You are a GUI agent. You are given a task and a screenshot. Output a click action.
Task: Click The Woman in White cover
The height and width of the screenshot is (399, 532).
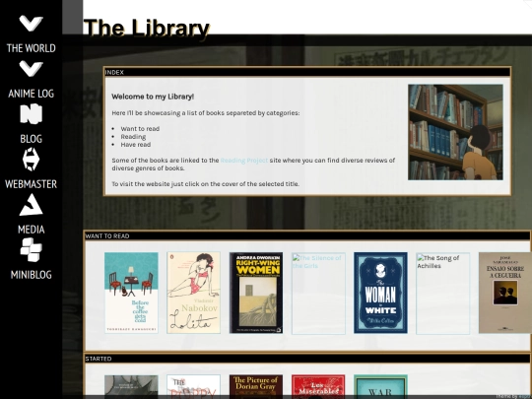[380, 293]
